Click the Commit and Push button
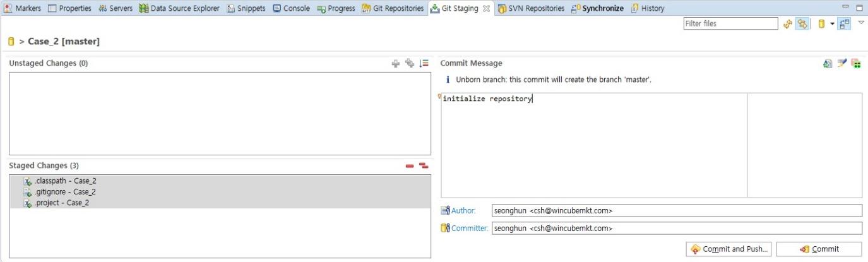The height and width of the screenshot is (262, 868). [729, 249]
